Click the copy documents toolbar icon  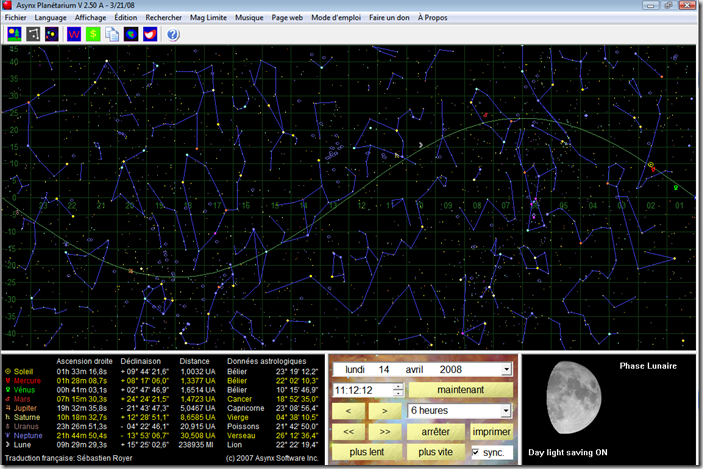pyautogui.click(x=112, y=35)
